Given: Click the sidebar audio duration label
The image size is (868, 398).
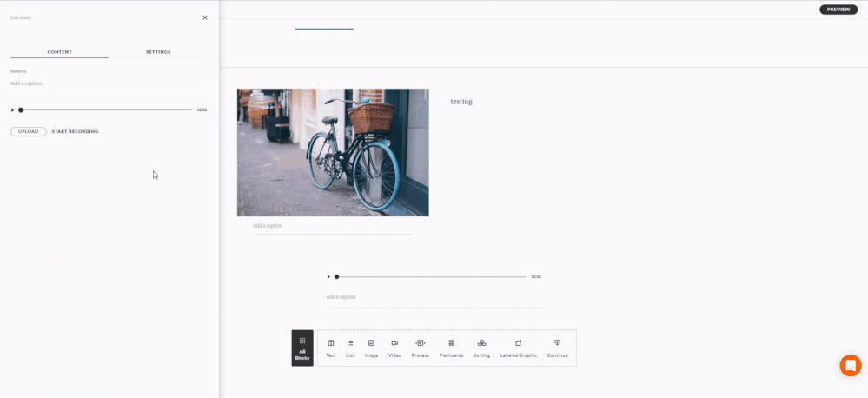Looking at the screenshot, I should pos(202,110).
